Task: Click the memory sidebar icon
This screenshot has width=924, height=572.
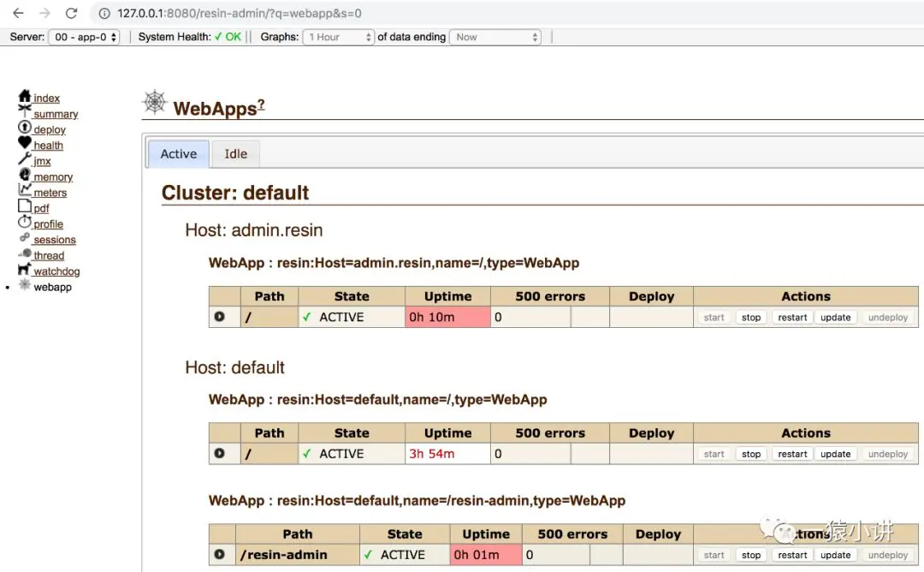Action: [24, 174]
